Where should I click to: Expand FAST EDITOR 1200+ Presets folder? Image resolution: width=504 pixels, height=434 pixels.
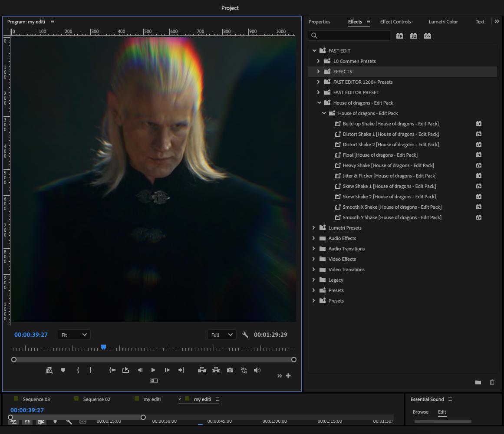(x=318, y=82)
